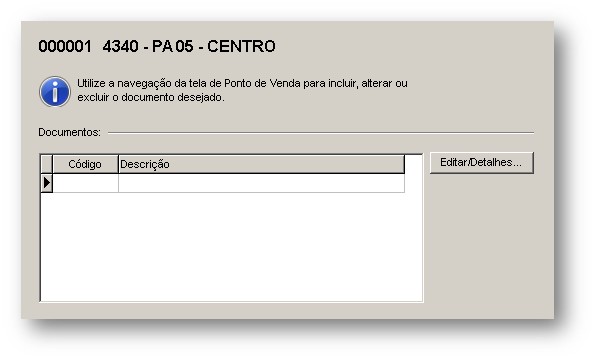Open Editar/Detalhes... for the selected document
This screenshot has height=361, width=596.
(x=482, y=163)
